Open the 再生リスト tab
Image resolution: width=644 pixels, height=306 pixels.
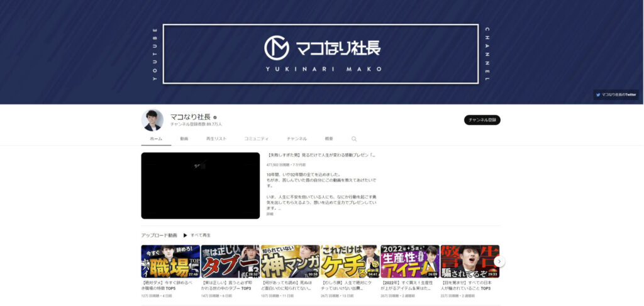(216, 139)
